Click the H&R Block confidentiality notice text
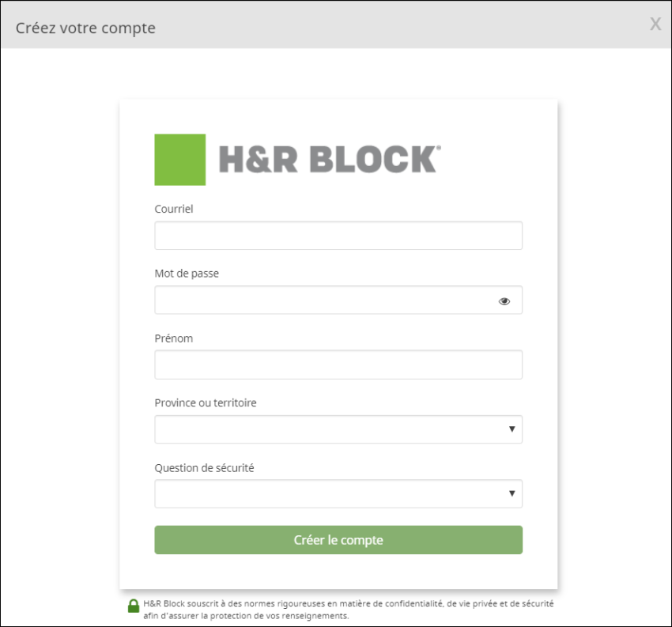This screenshot has width=672, height=627. 349,610
